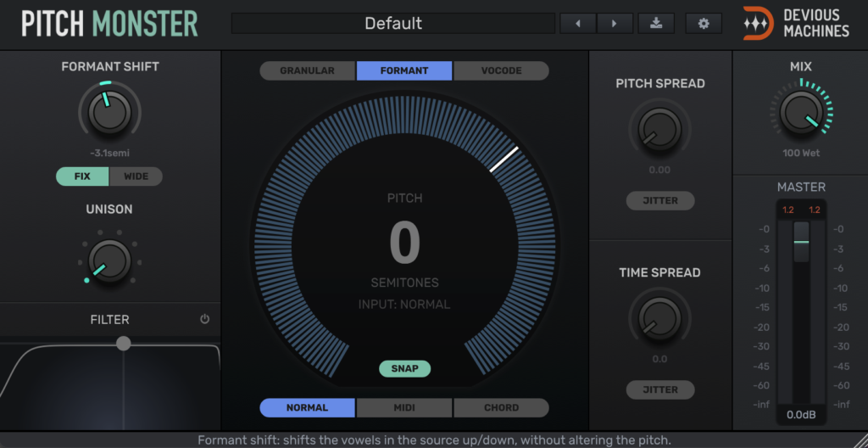Select CHORD input mode
This screenshot has height=448, width=868.
501,407
